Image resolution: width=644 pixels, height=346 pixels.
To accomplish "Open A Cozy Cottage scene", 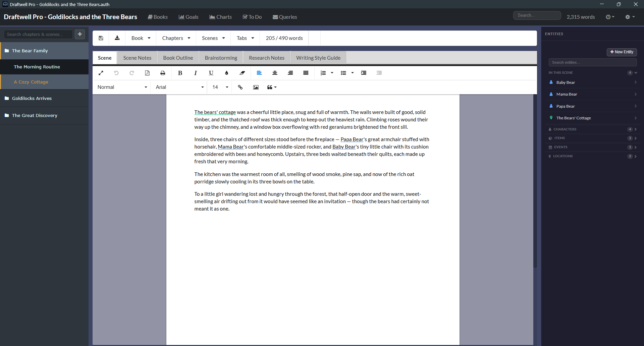I will (44, 82).
